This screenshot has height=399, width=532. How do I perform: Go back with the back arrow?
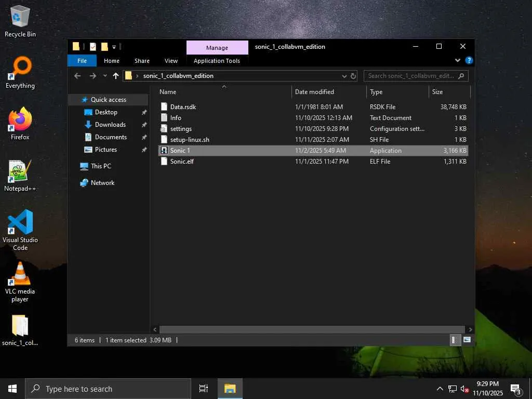77,76
